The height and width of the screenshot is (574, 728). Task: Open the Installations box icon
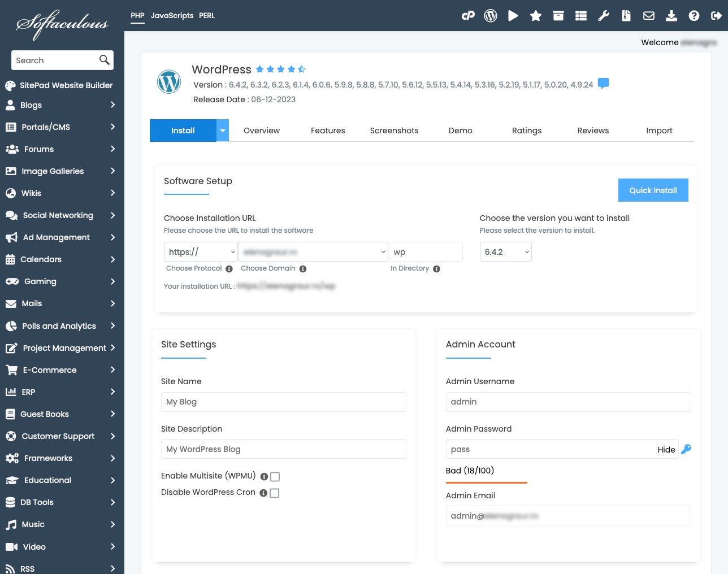coord(558,16)
